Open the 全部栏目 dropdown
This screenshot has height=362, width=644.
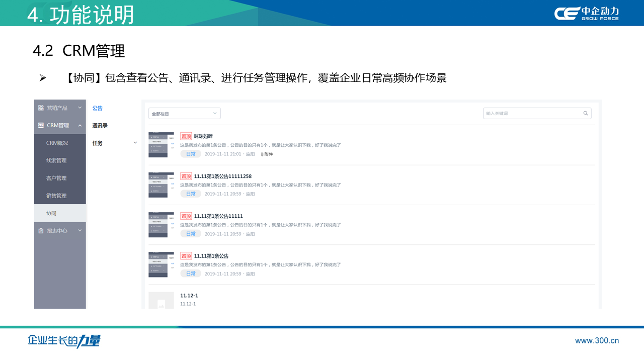point(184,114)
